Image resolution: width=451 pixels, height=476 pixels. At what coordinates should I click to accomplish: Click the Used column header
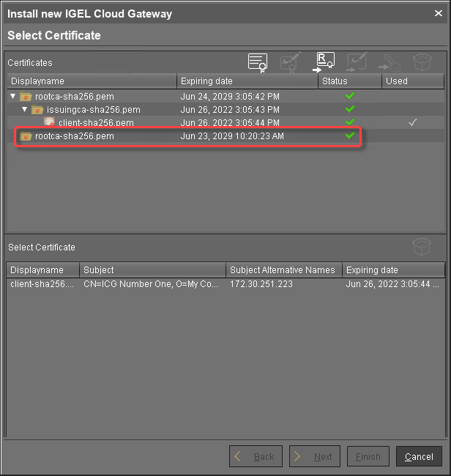[411, 81]
